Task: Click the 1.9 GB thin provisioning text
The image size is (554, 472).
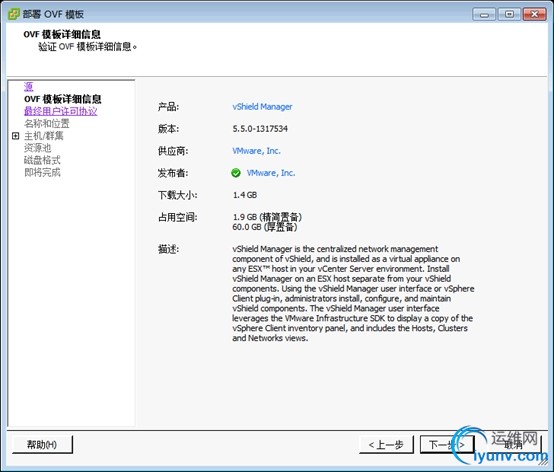Action: click(267, 217)
